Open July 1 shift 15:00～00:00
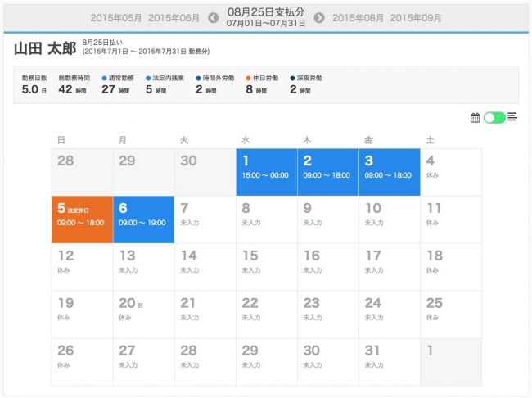The width and height of the screenshot is (532, 398). (x=267, y=172)
